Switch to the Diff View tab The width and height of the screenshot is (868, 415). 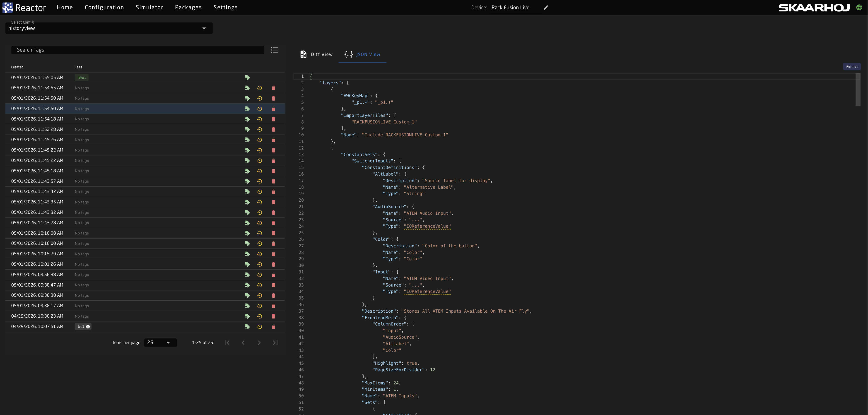[x=316, y=54]
